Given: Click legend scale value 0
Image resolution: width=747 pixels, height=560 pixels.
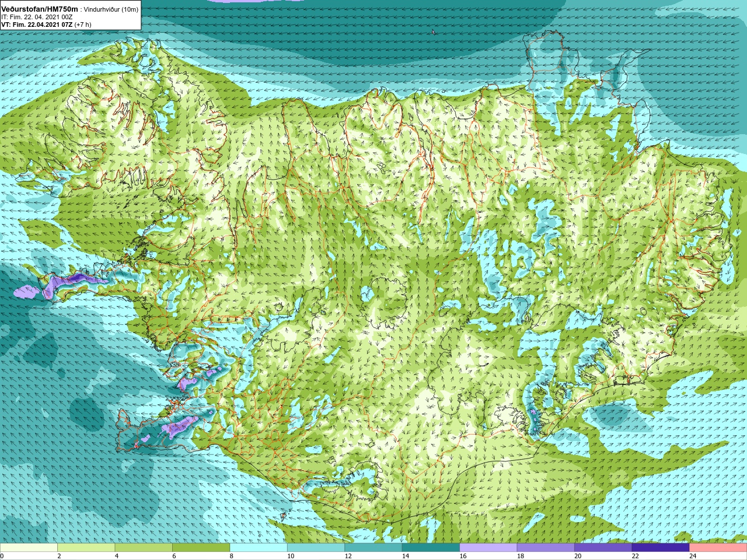Looking at the screenshot, I should pos(2,556).
